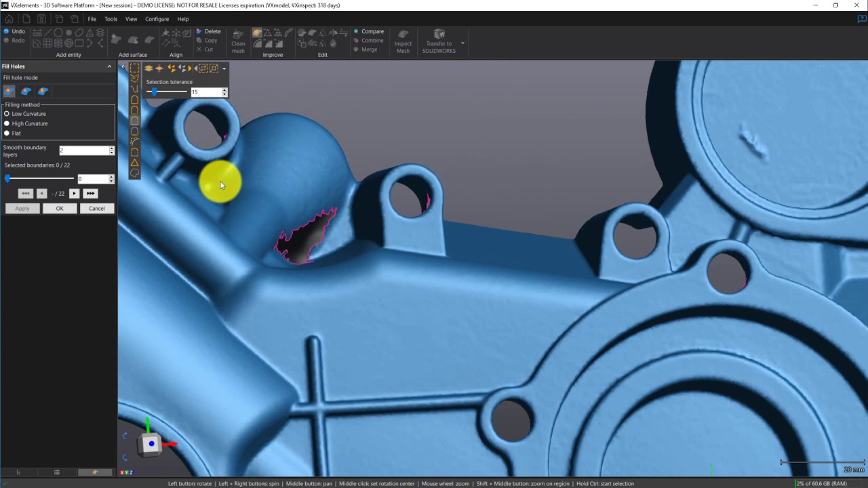This screenshot has height=488, width=868.
Task: Expand the selection toolbar options dropdown
Action: [224, 68]
